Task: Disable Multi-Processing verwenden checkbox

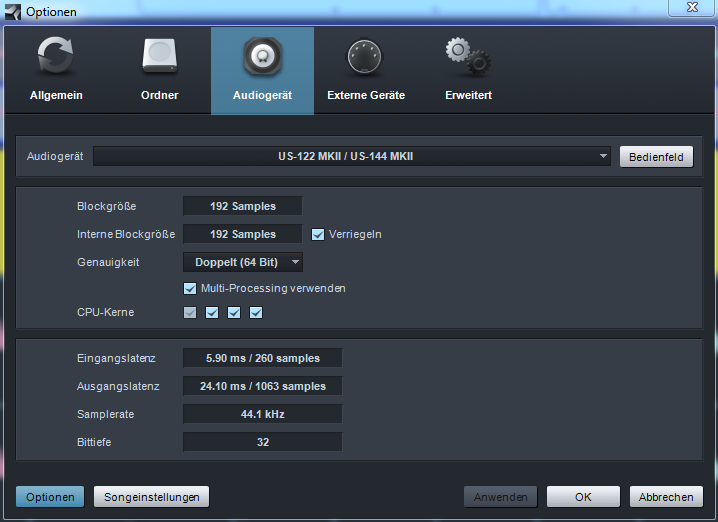Action: [190, 288]
